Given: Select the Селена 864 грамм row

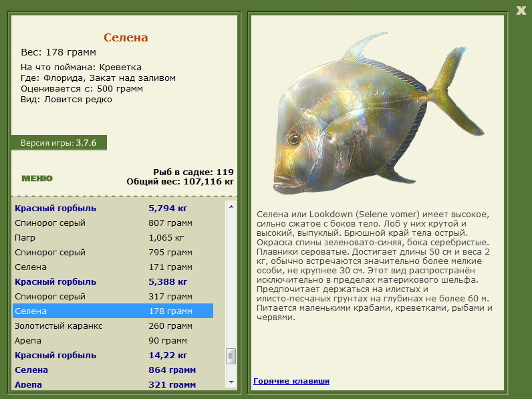Looking at the screenshot, I should pos(113,370).
